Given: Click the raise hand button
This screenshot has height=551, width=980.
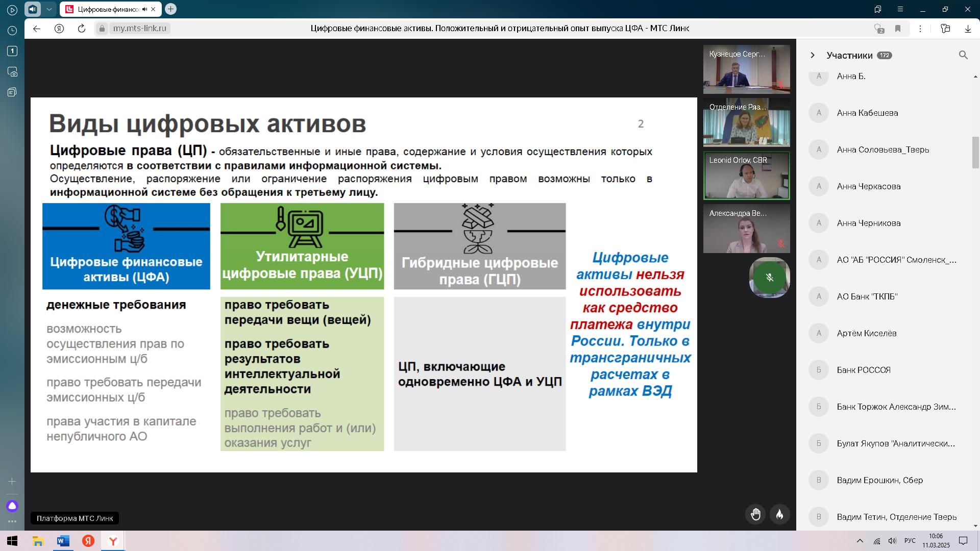Looking at the screenshot, I should (755, 514).
